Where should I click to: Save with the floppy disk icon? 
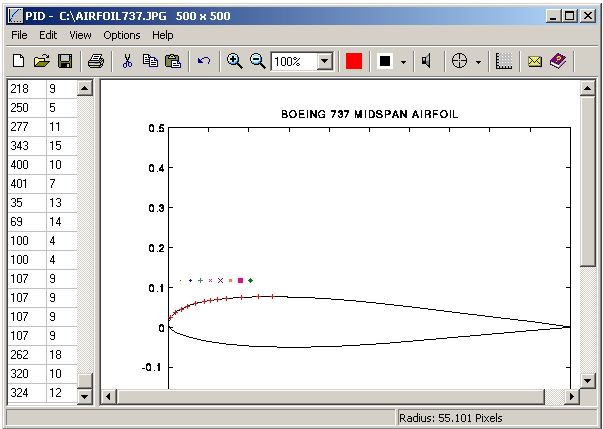(65, 61)
